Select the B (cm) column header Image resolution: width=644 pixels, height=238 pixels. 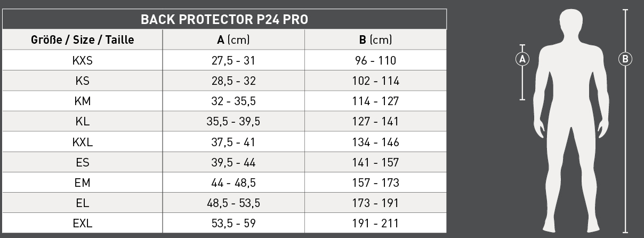pyautogui.click(x=375, y=39)
